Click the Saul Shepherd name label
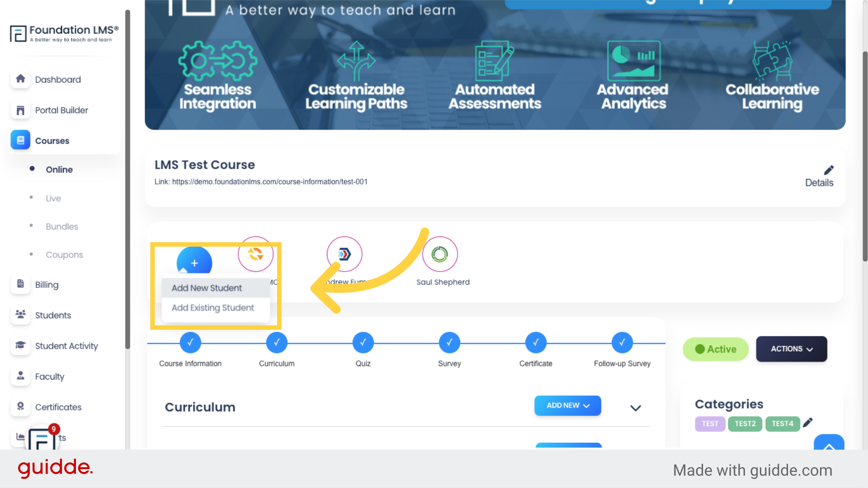868x488 pixels. click(x=443, y=282)
